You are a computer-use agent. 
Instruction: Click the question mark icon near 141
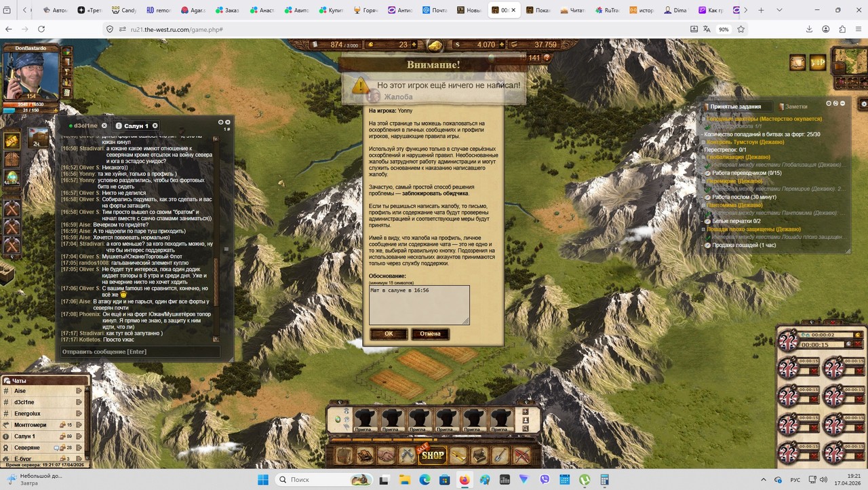pos(547,58)
